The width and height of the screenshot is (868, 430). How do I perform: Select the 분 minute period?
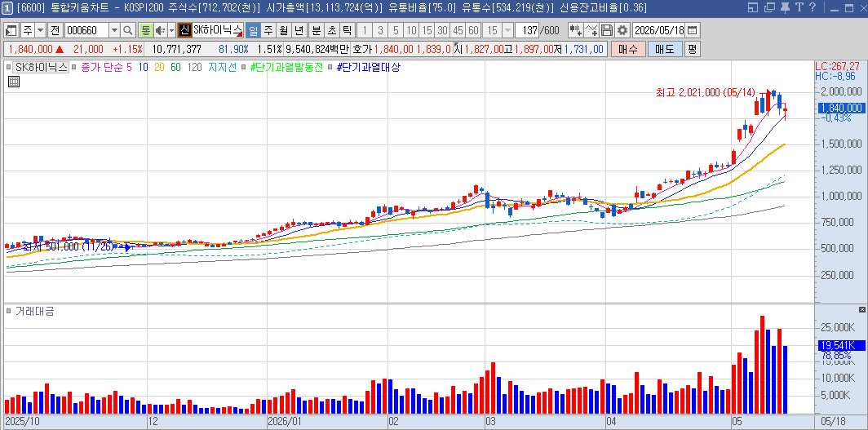tap(316, 30)
